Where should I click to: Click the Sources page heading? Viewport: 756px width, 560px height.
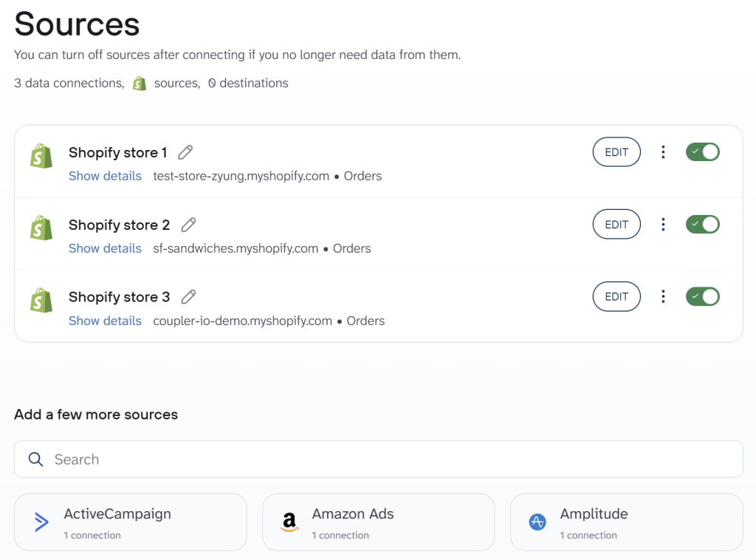(x=77, y=24)
